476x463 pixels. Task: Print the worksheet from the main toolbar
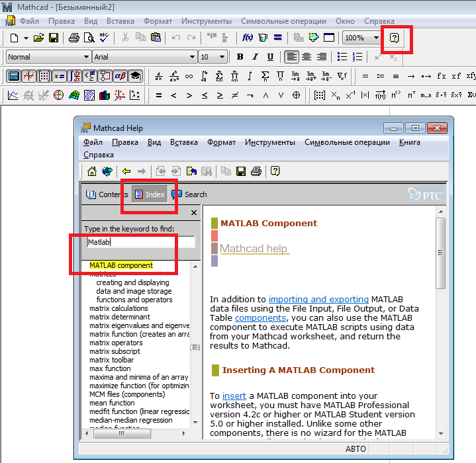pos(73,38)
